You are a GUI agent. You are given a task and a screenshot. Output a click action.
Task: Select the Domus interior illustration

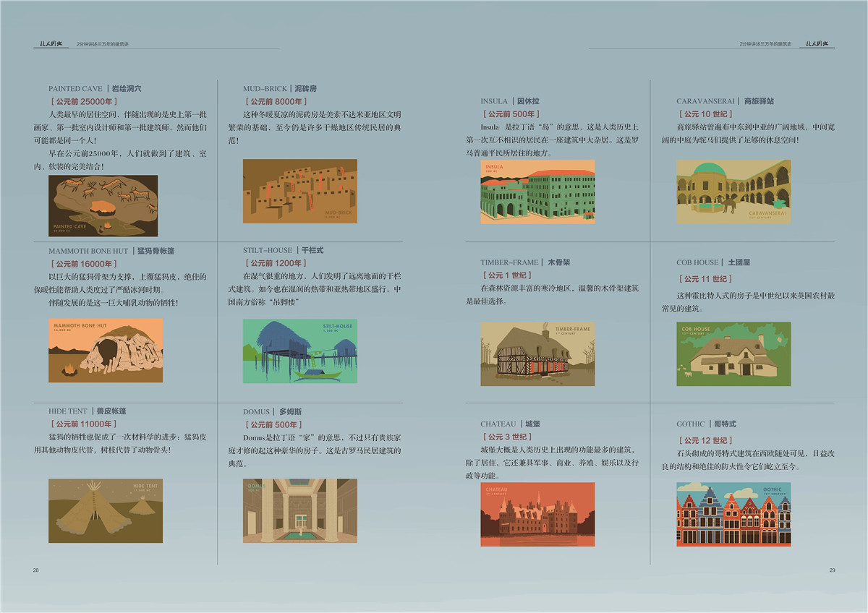[299, 511]
